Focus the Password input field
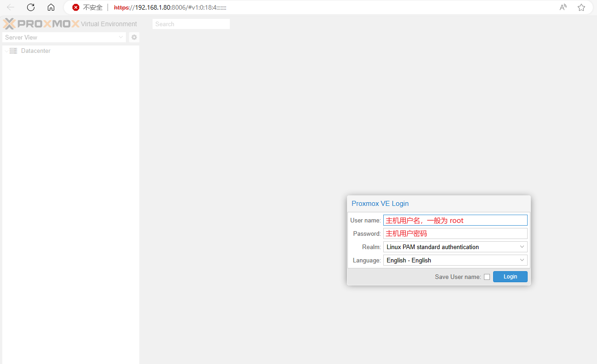 coord(455,233)
